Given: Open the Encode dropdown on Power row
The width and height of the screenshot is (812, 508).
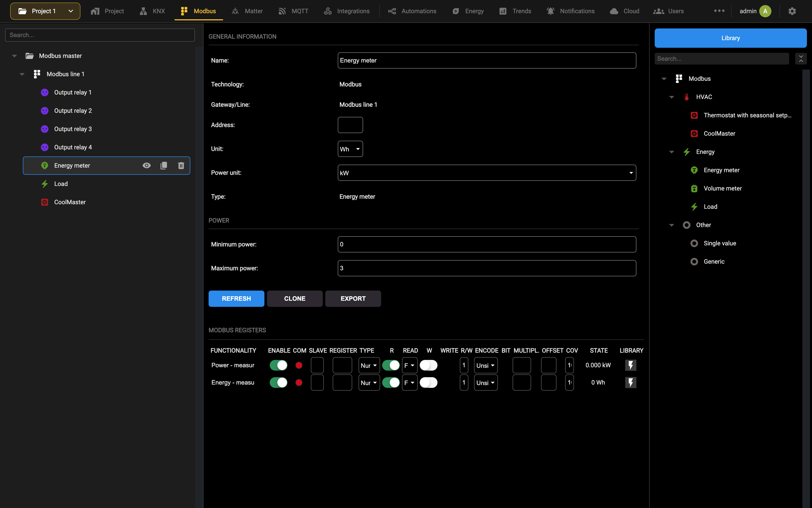Looking at the screenshot, I should point(485,365).
